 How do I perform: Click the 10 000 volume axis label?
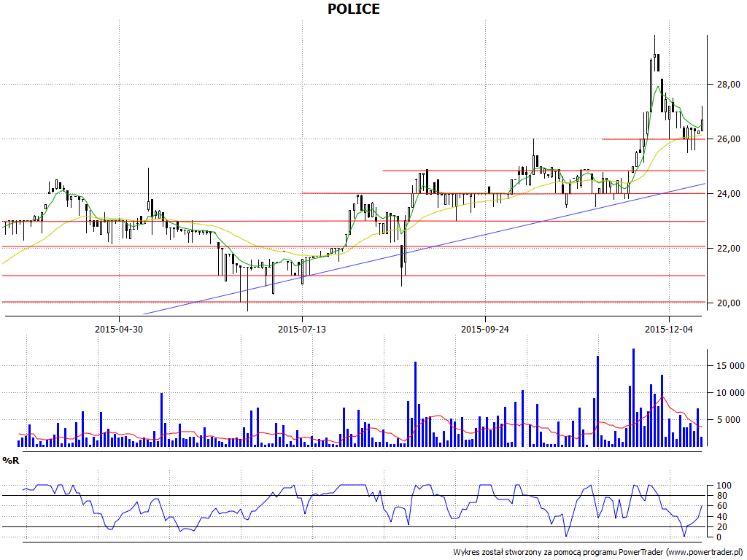point(730,393)
